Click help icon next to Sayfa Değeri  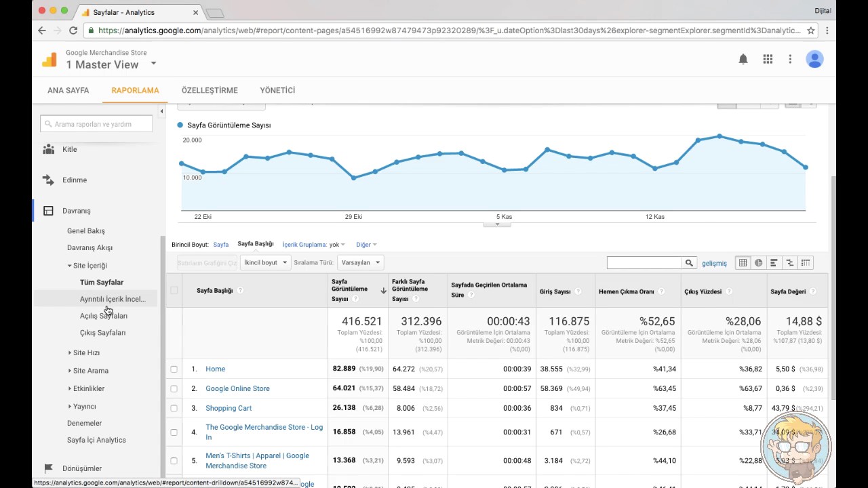813,291
